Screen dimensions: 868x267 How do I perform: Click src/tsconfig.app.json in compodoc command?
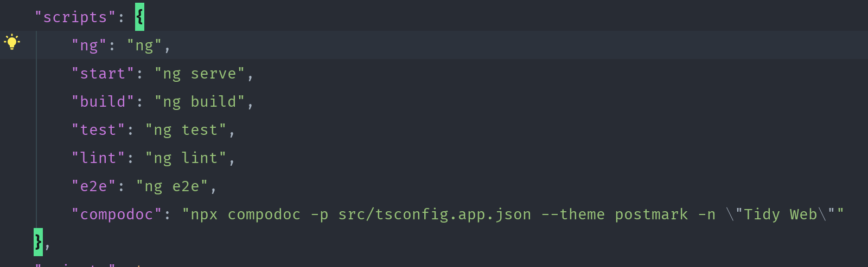pos(435,214)
